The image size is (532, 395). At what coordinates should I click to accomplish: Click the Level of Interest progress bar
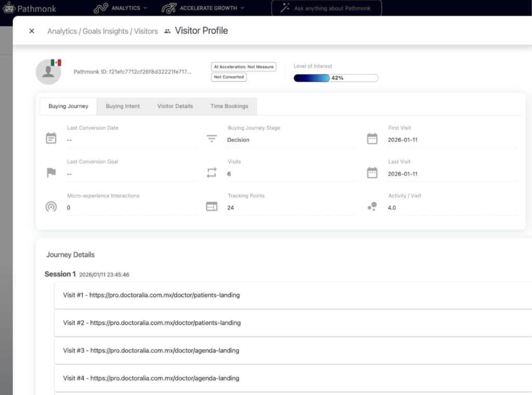(336, 78)
